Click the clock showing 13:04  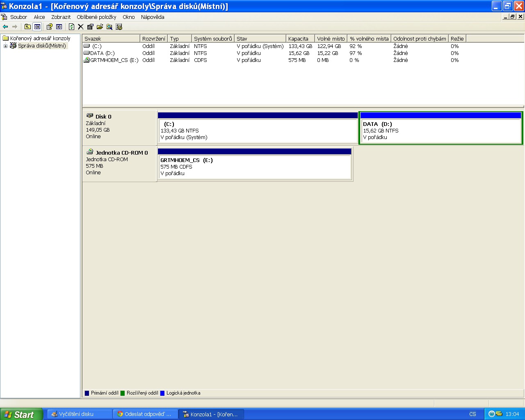[512, 414]
